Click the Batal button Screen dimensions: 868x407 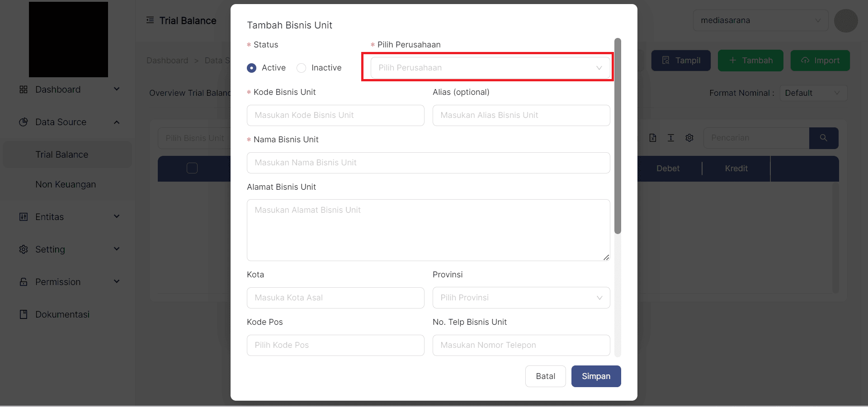click(545, 376)
